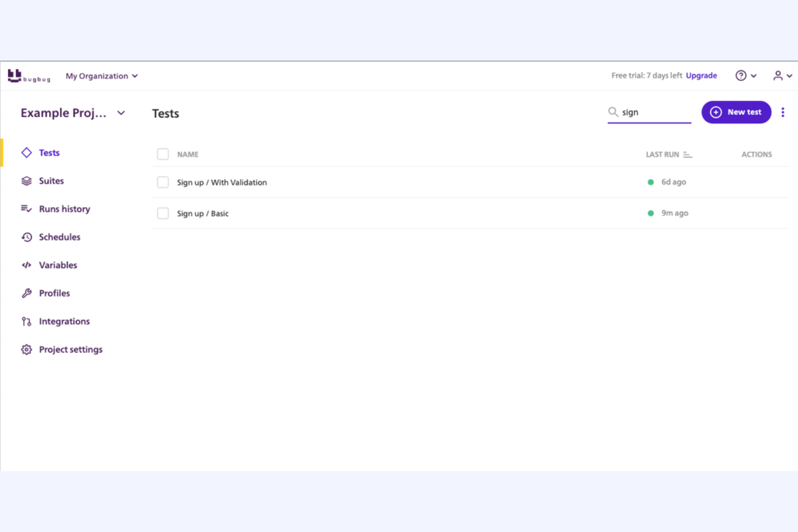
Task: Select the Sign up / Basic checkbox
Action: point(163,213)
